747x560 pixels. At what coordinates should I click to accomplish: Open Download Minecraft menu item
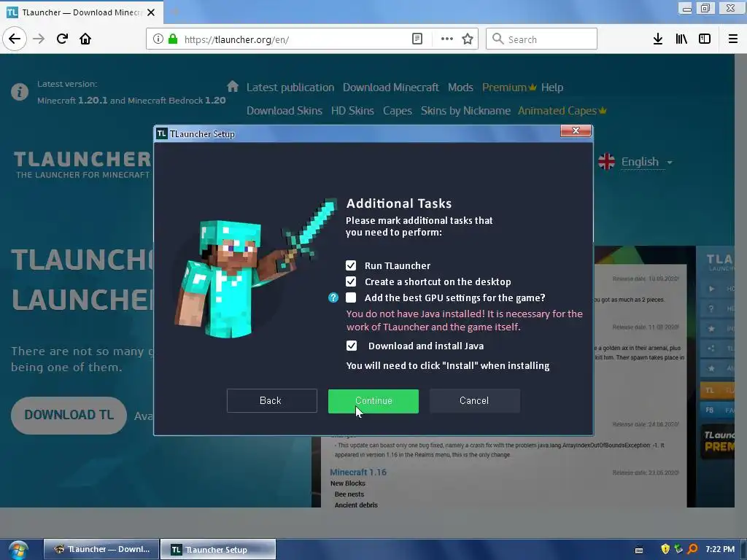(x=391, y=87)
